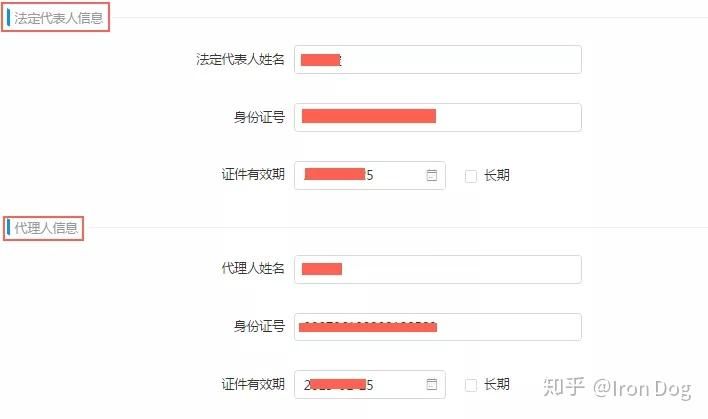Click 证件有效期 label in 法定代表人信息 section

click(253, 175)
